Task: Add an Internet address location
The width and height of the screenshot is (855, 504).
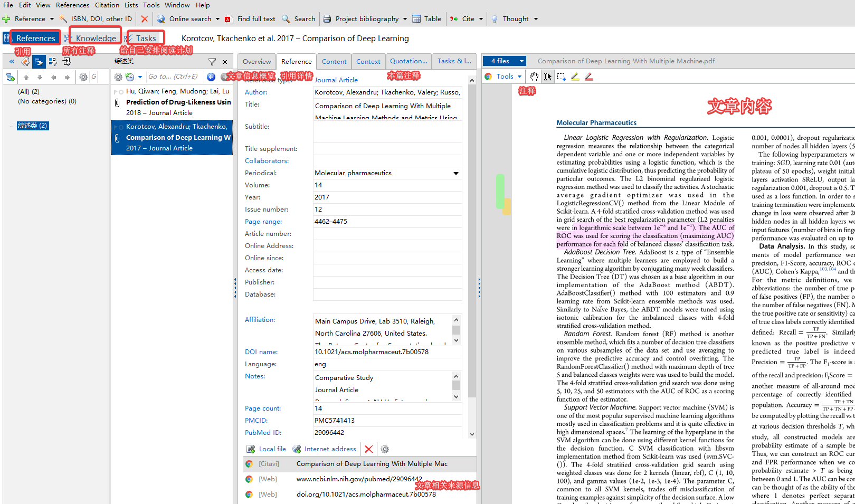Action: [x=325, y=449]
